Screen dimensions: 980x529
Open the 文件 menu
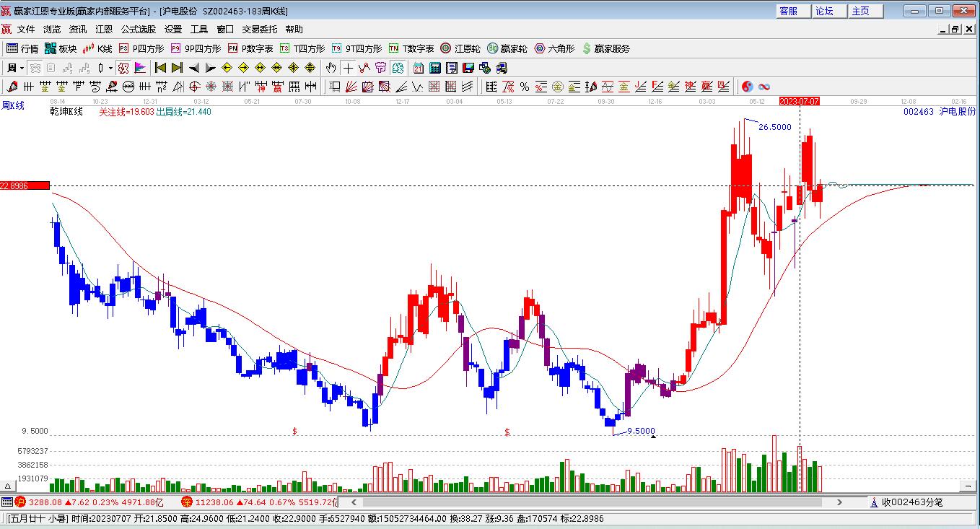coord(26,30)
